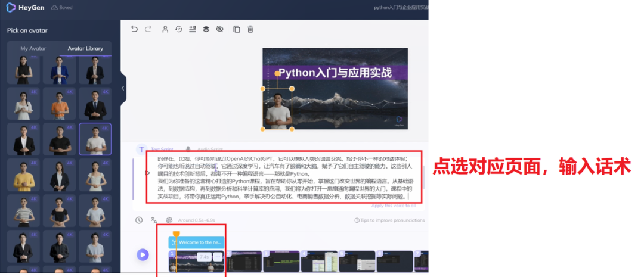Select scene 3 thumbnail in timeline

point(280,261)
